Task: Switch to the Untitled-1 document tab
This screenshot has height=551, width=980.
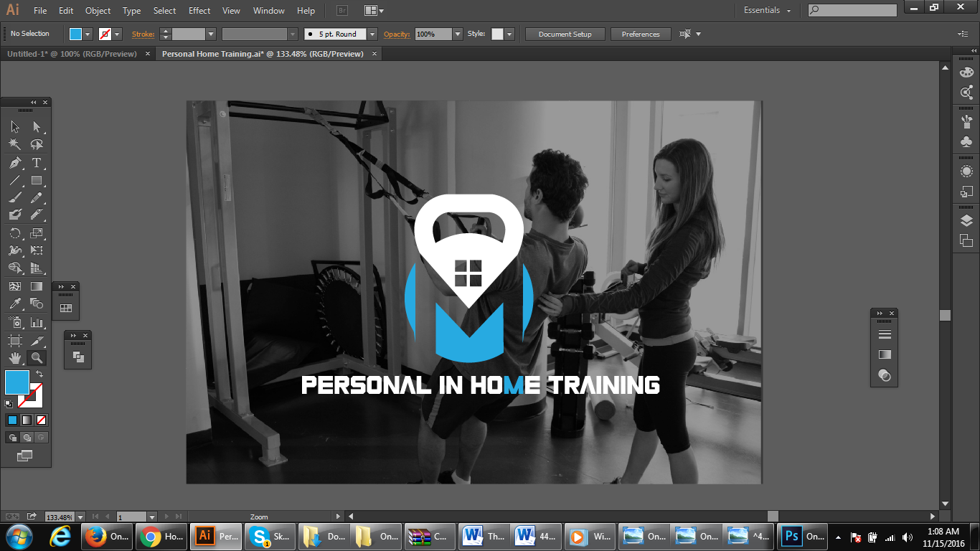Action: click(x=72, y=54)
